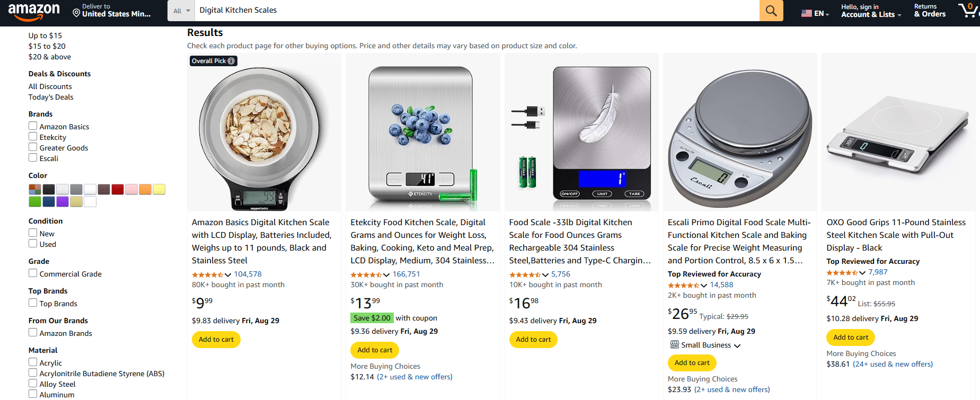
Task: Click the Overall Pick info icon
Action: 232,61
